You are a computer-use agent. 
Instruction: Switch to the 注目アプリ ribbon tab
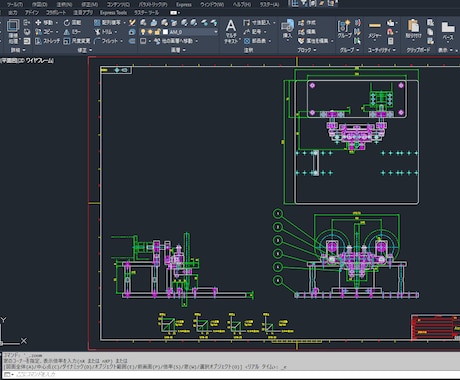click(x=83, y=13)
